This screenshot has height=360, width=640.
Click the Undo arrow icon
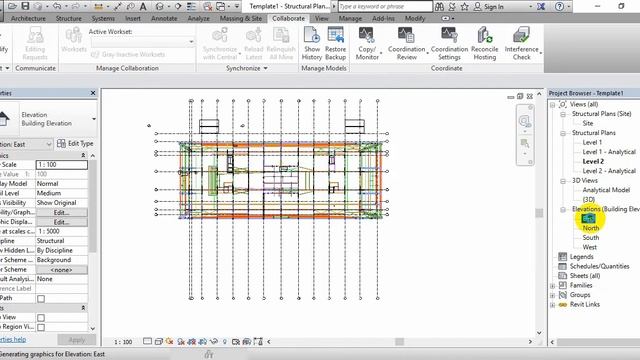(57, 6)
